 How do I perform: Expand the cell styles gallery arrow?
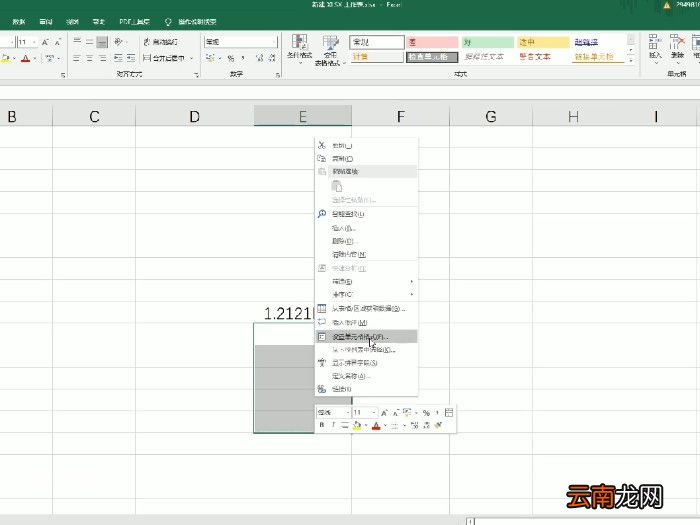[631, 60]
